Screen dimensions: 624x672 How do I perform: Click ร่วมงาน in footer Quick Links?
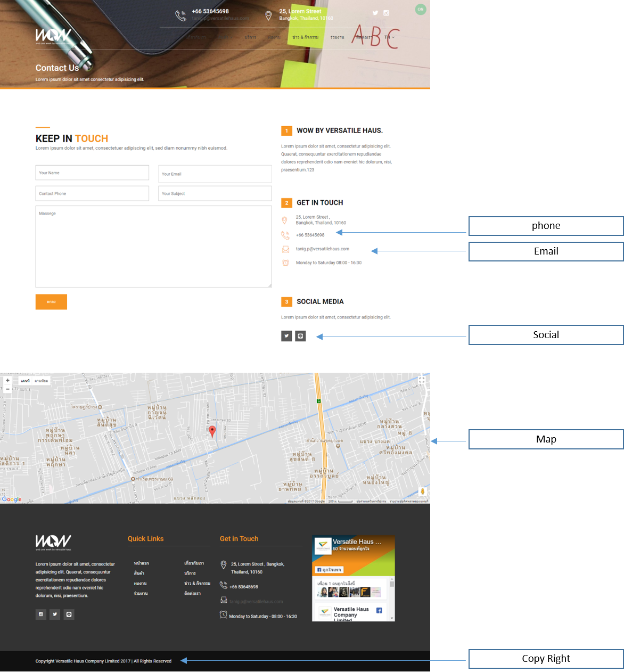tap(141, 593)
